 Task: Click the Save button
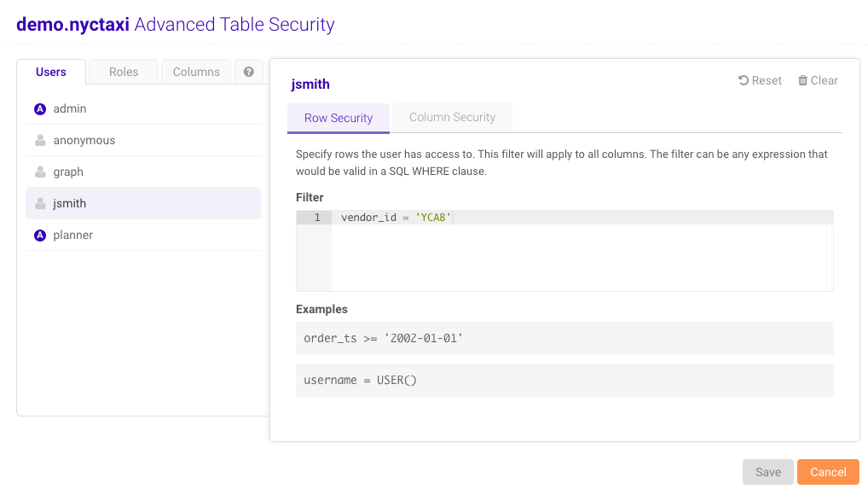coord(767,471)
